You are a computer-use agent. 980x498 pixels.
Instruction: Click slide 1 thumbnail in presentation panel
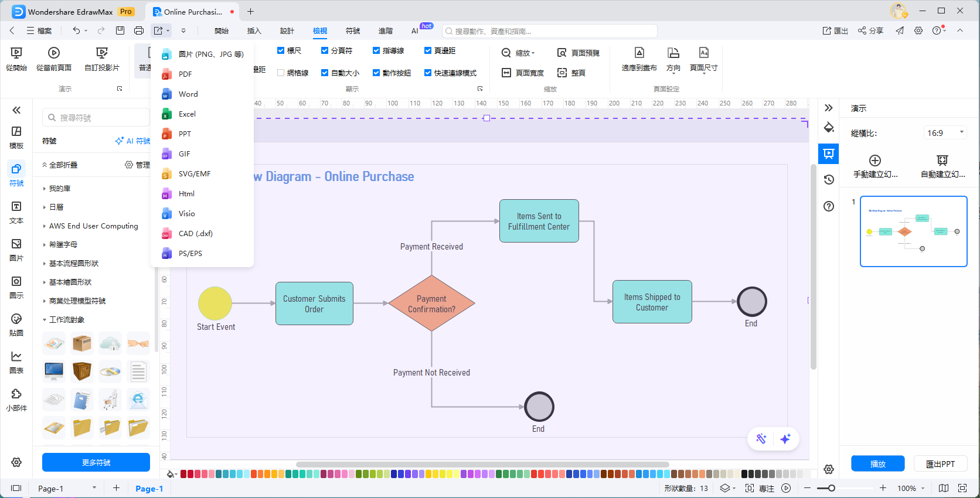(913, 231)
